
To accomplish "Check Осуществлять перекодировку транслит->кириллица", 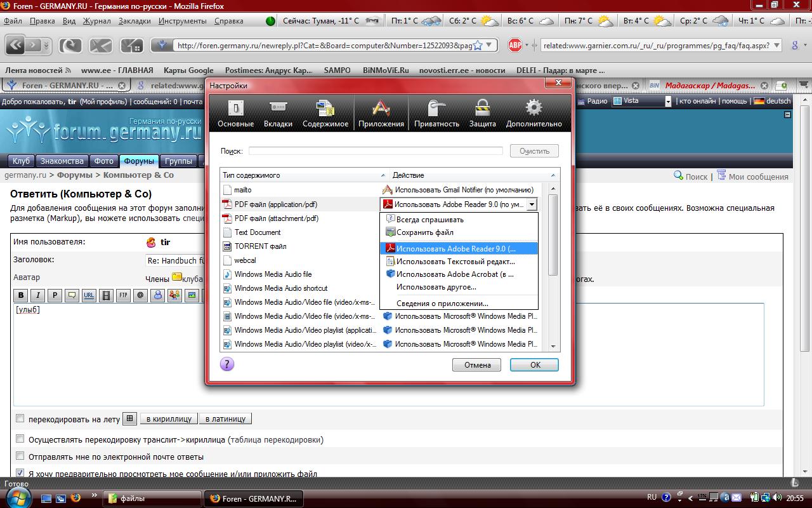I will coord(20,439).
